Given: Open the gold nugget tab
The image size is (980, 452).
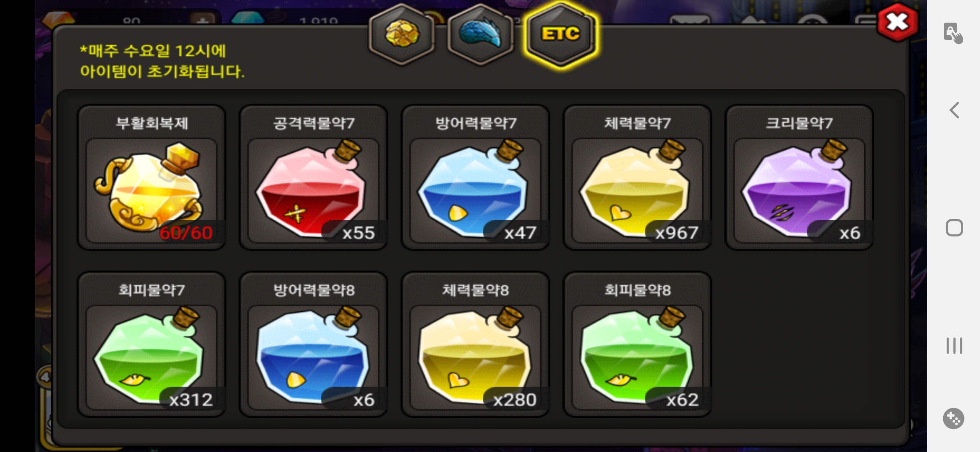Looking at the screenshot, I should pyautogui.click(x=402, y=34).
